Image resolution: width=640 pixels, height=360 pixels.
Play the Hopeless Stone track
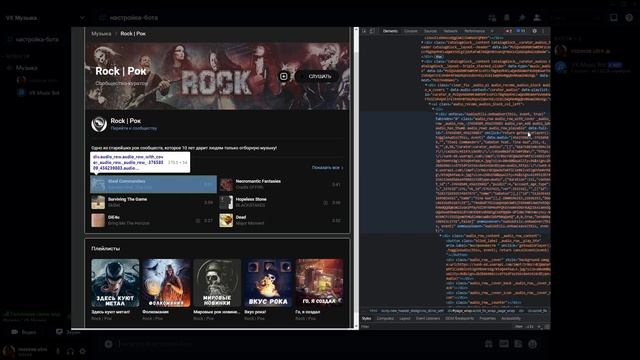(x=281, y=202)
